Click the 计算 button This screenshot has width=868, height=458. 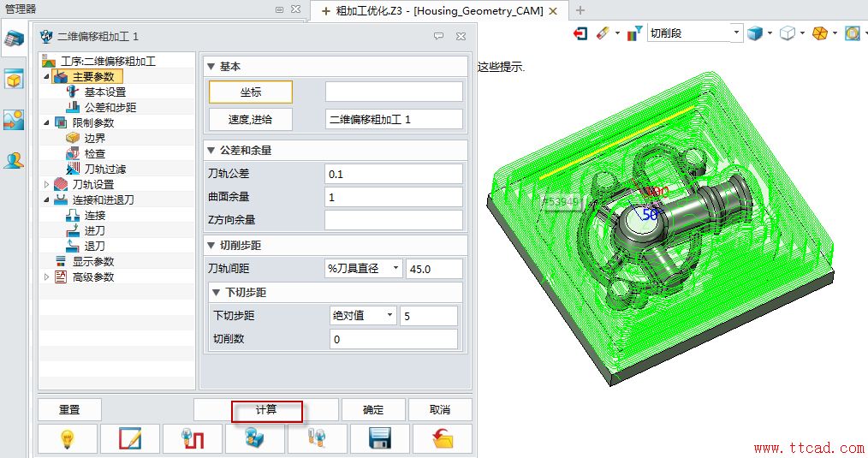(266, 410)
